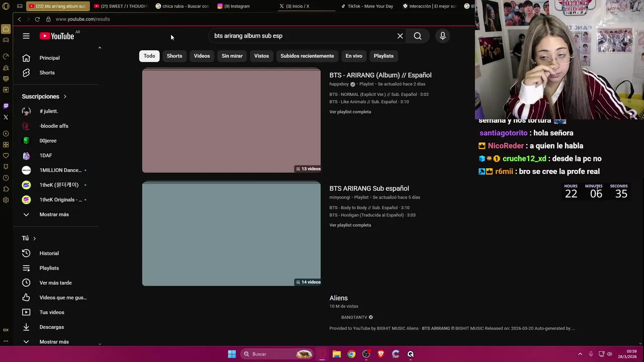Open settings gear in Opera sidebar

(6, 200)
